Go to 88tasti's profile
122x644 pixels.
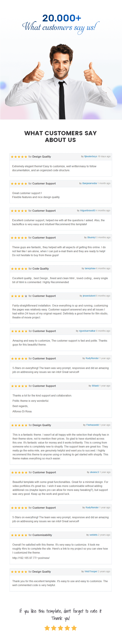[95, 386]
